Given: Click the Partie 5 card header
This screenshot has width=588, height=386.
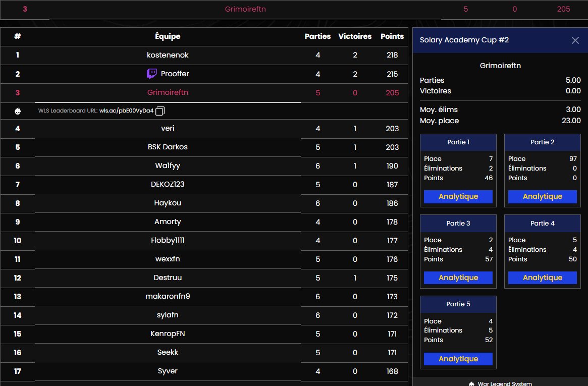Looking at the screenshot, I should pos(458,304).
